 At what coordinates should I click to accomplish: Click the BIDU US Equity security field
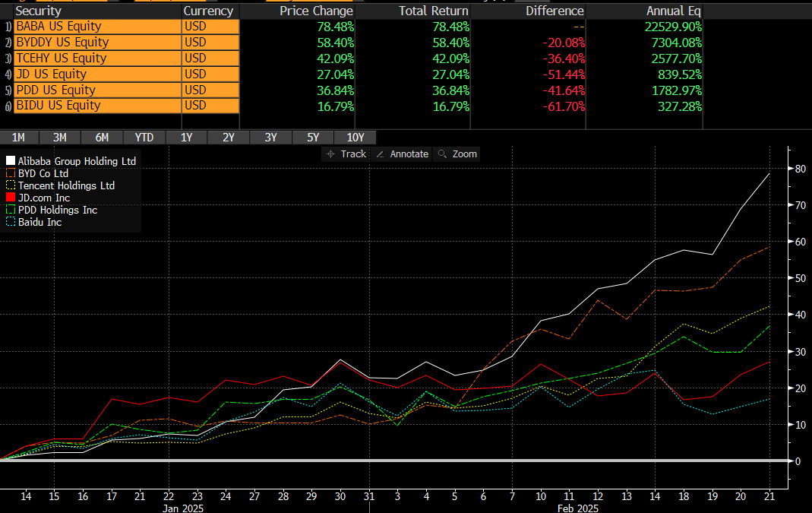pyautogui.click(x=97, y=106)
